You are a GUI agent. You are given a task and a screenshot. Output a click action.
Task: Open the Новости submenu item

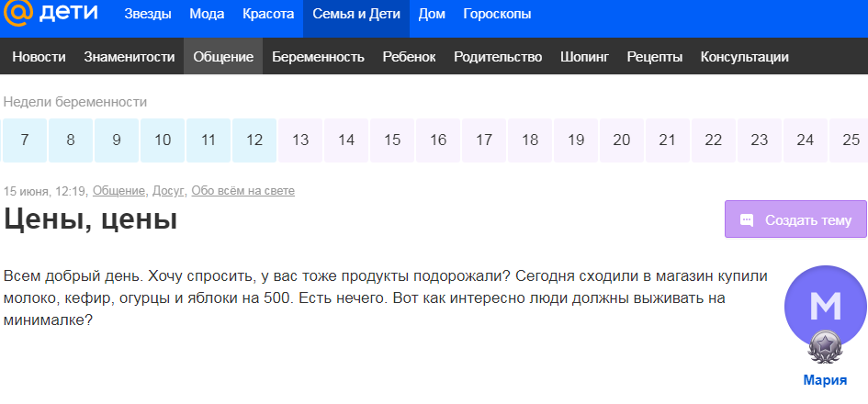39,57
